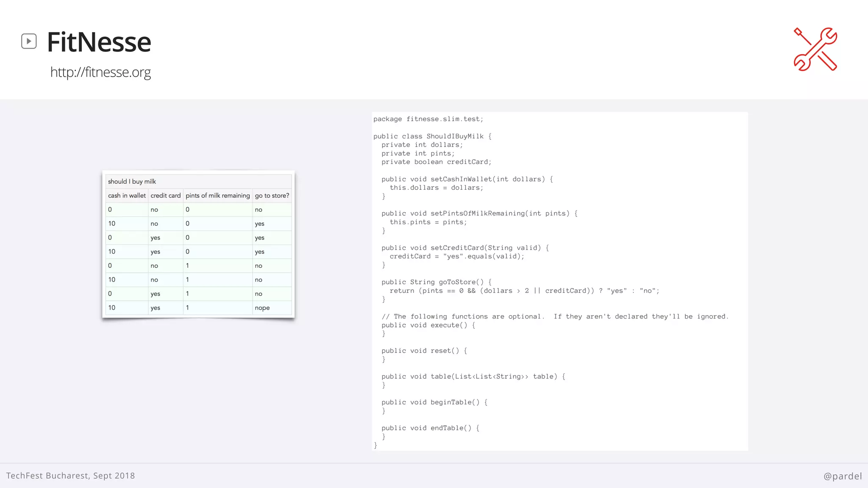
Task: Click the TechFest Bucharest, Sept 2018 footer text
Action: pyautogui.click(x=70, y=475)
